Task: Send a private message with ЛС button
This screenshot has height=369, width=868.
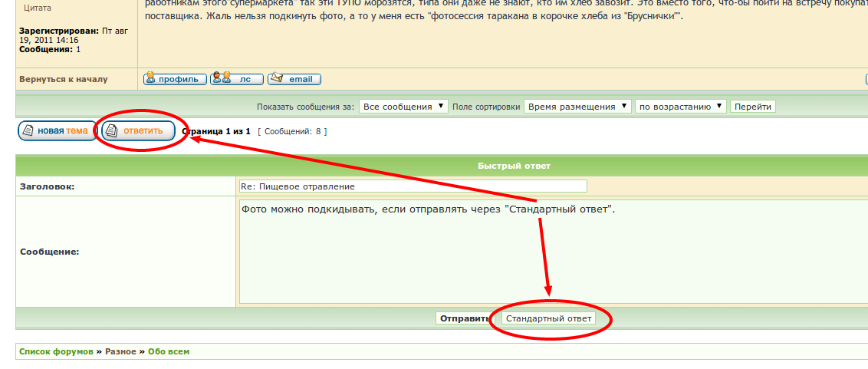Action: pos(237,79)
